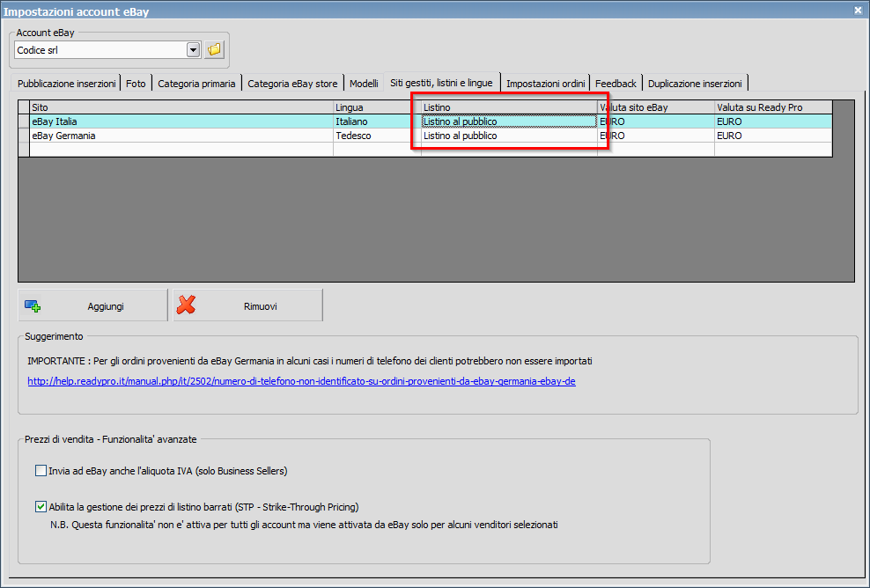Click the Tedesco language cell

point(377,136)
